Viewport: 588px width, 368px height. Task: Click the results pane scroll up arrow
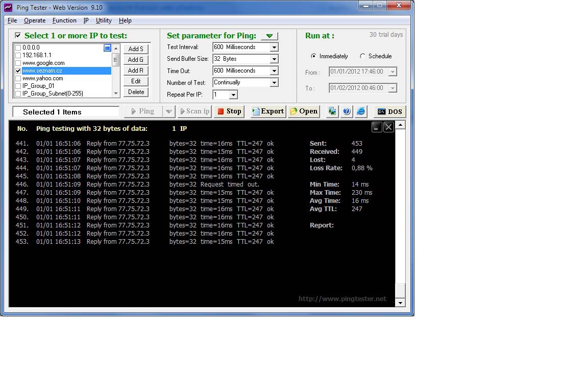coord(400,125)
